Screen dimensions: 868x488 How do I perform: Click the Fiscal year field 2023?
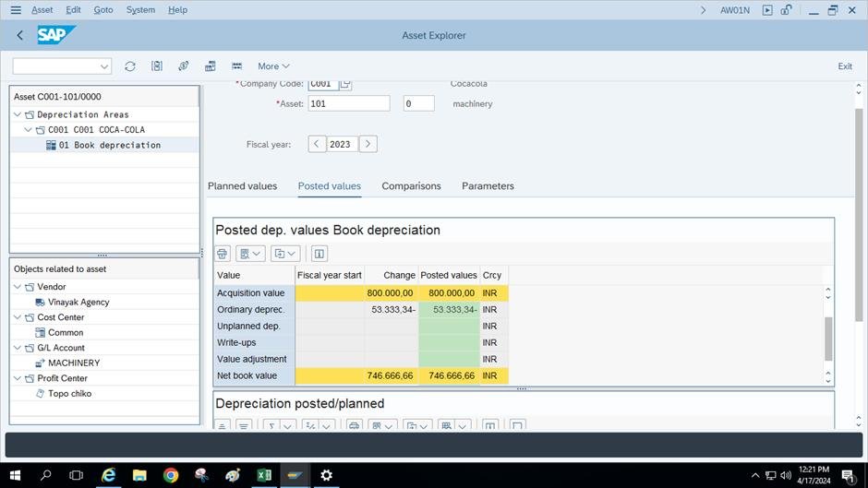(x=342, y=144)
